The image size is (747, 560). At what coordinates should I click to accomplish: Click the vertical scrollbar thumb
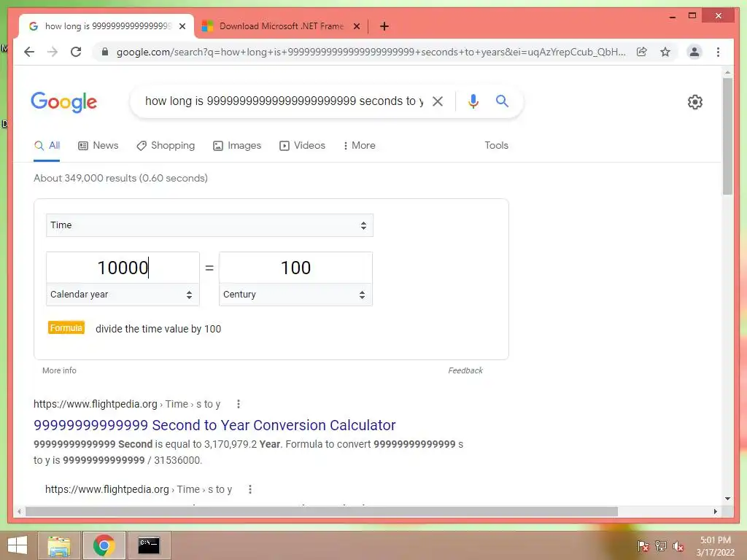[x=727, y=136]
